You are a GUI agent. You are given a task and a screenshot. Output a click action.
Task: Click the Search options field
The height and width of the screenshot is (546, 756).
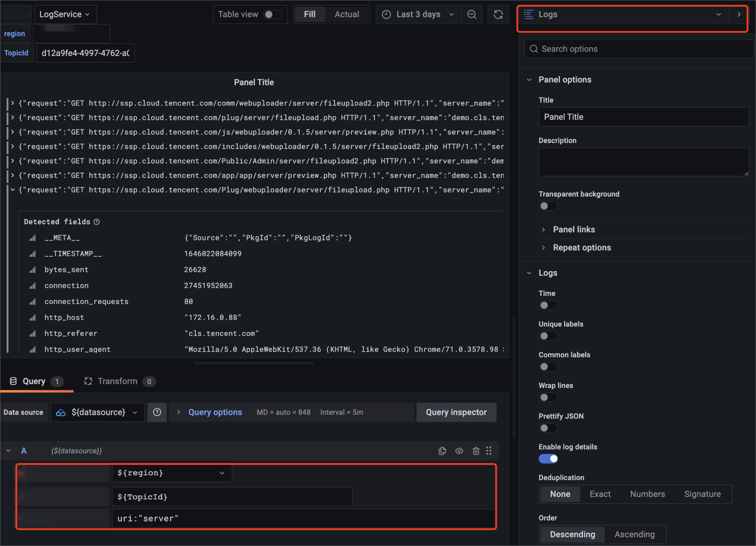click(x=639, y=49)
